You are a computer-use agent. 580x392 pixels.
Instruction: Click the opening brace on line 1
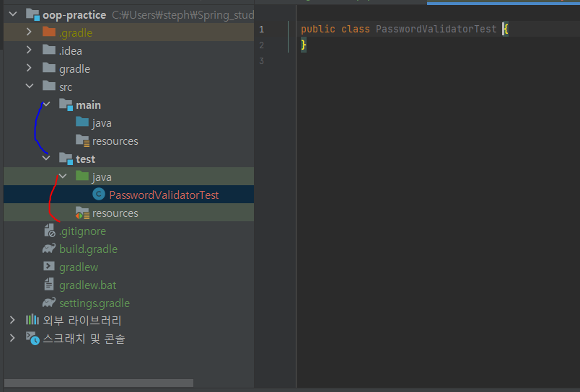pos(505,30)
